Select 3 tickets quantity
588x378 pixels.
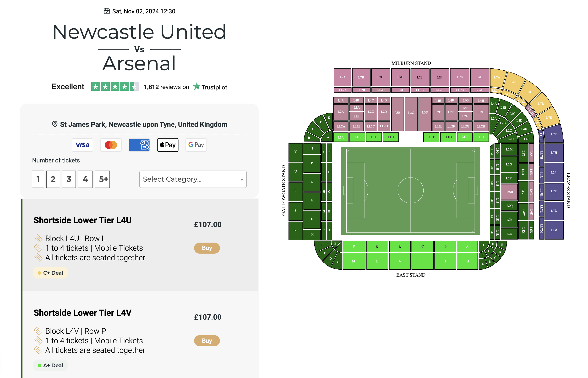pyautogui.click(x=69, y=179)
